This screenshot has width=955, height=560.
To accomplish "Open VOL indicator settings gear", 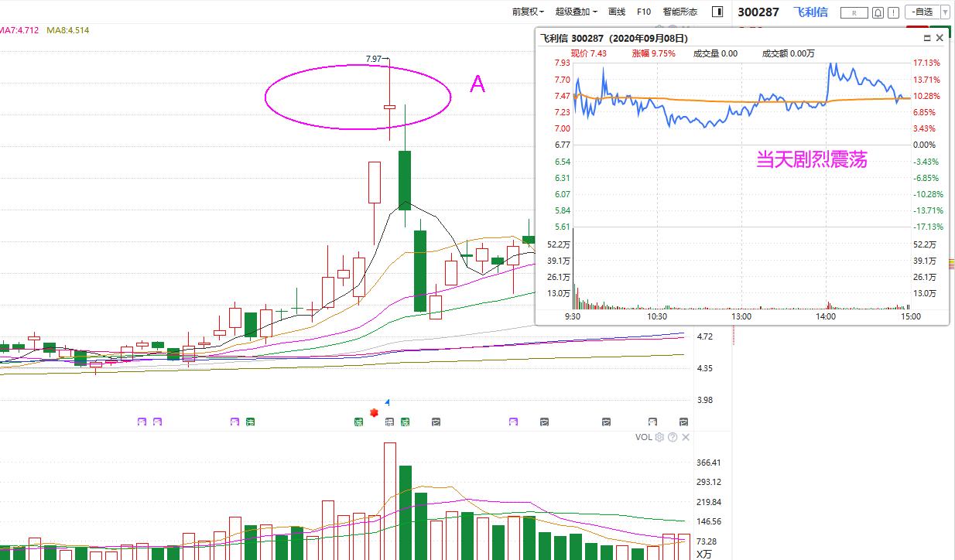I will coord(660,437).
